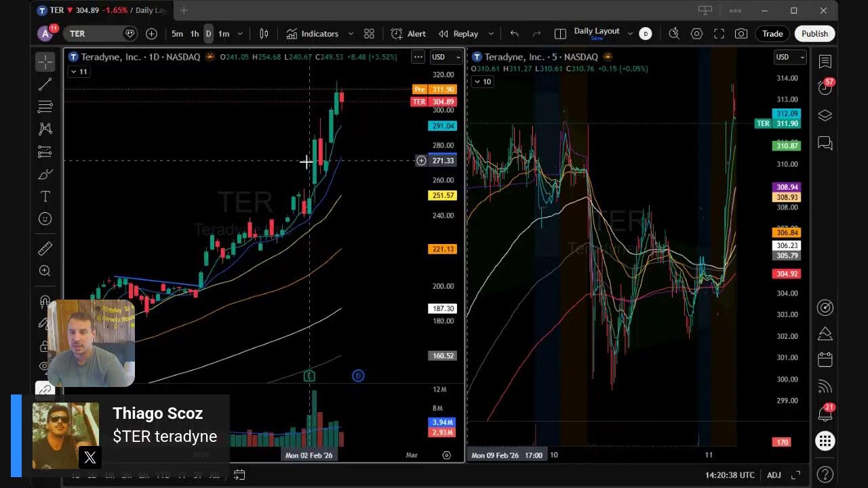This screenshot has width=868, height=488.
Task: Expand left chart 11 indicators legend
Action: (79, 72)
